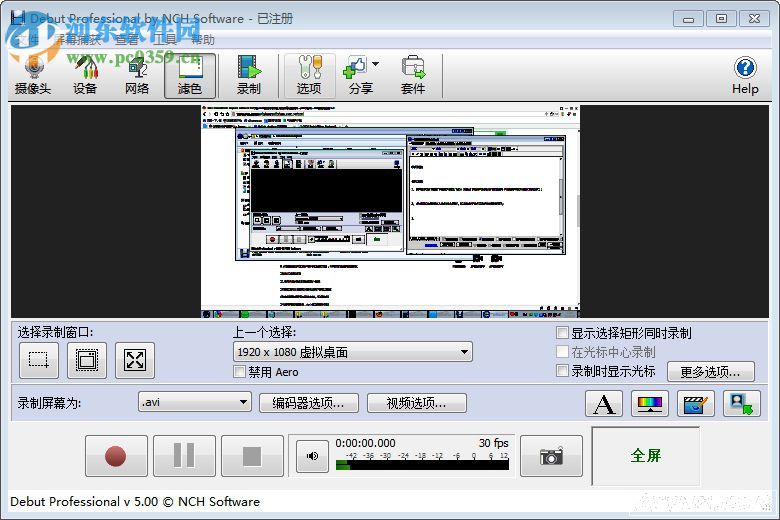Viewport: 780px width, 520px height.
Task: Click the rectangle selection capture icon
Action: [39, 360]
